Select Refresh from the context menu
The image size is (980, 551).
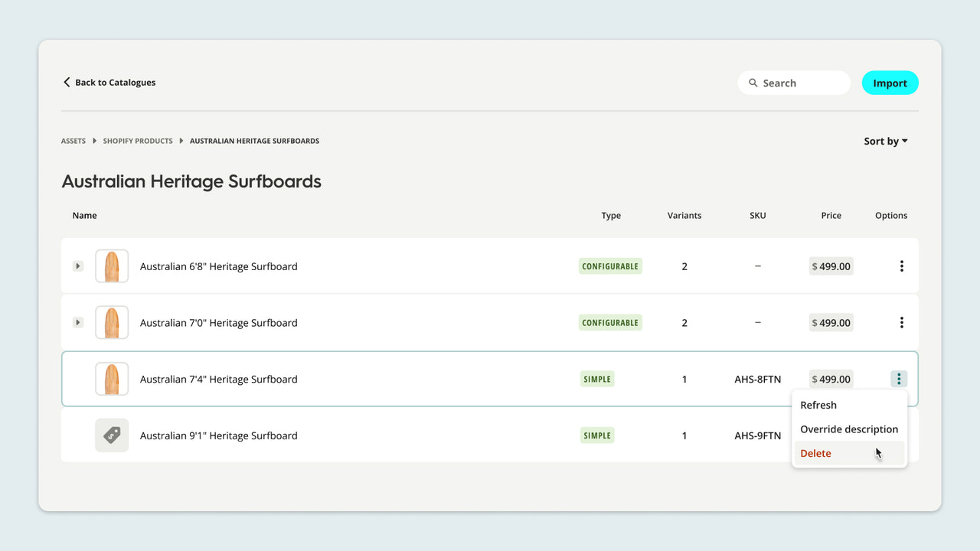pyautogui.click(x=818, y=405)
